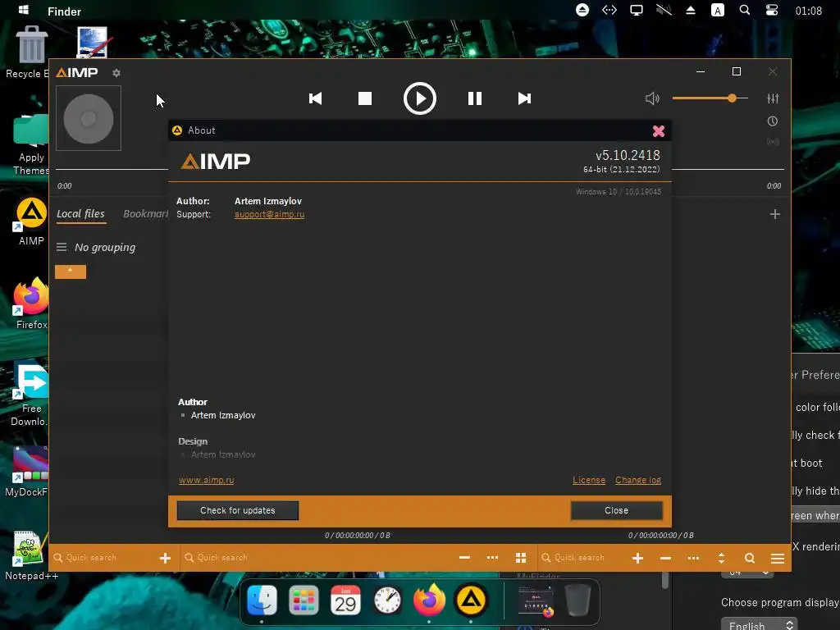Select the Firefox desktop shortcut

pyautogui.click(x=31, y=304)
